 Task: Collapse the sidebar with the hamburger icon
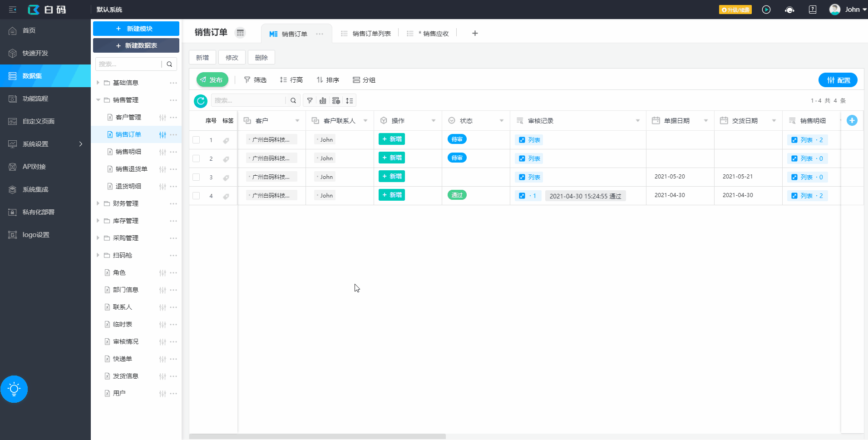tap(13, 10)
